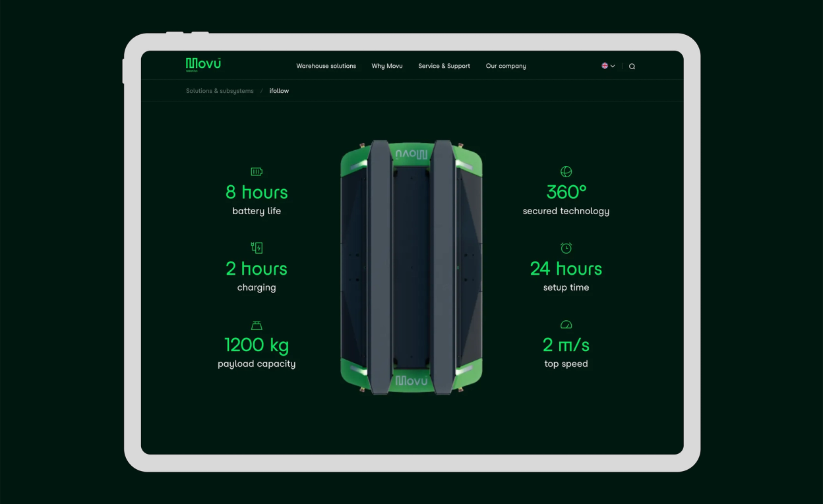Viewport: 823px width, 504px height.
Task: Click the "top speed" label
Action: coord(566,364)
